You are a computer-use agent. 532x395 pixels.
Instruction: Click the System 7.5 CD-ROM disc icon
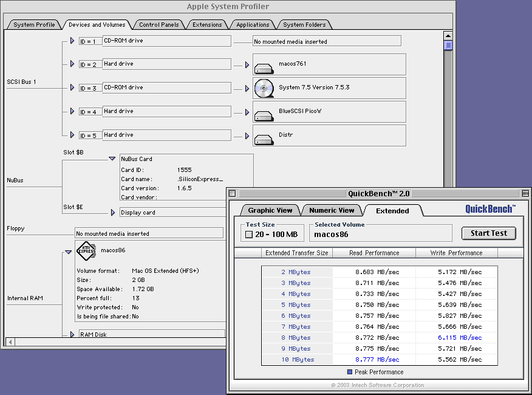(x=264, y=88)
